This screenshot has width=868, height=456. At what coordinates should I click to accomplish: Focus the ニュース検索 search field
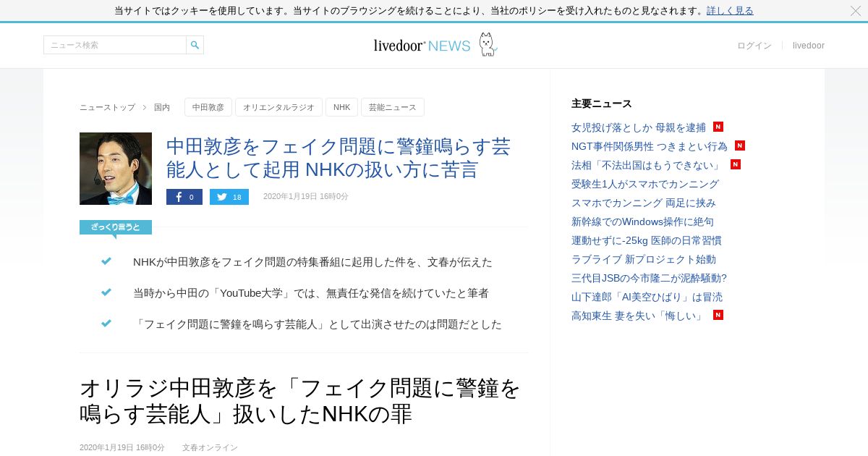(115, 45)
